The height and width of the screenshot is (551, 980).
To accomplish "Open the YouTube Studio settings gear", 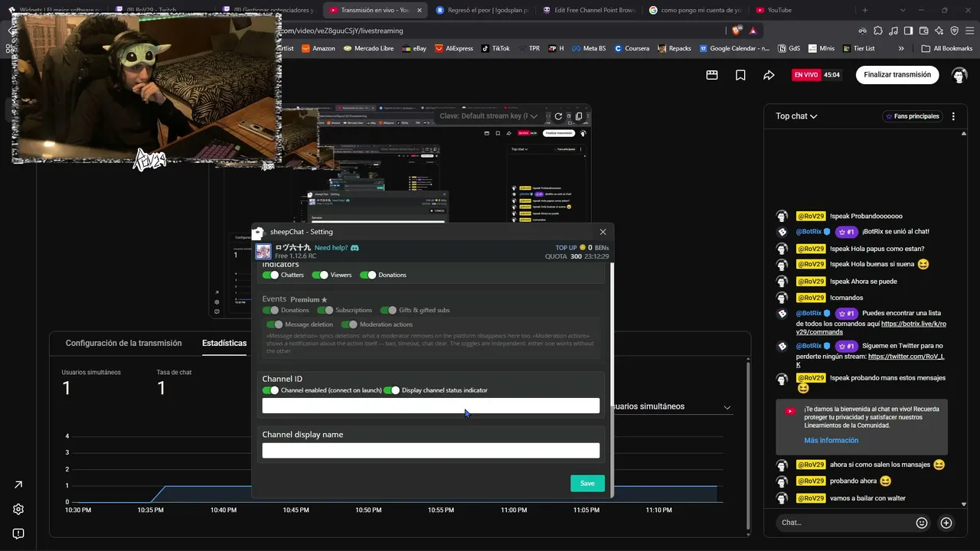I will (18, 509).
